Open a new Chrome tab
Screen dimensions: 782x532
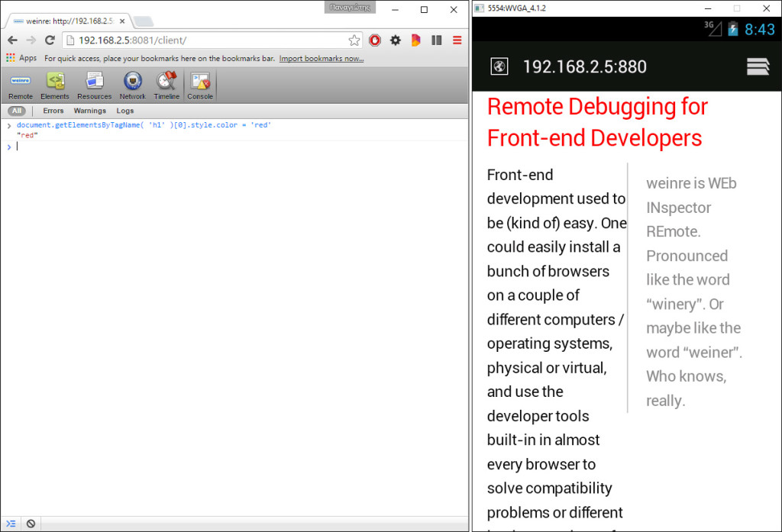click(144, 21)
